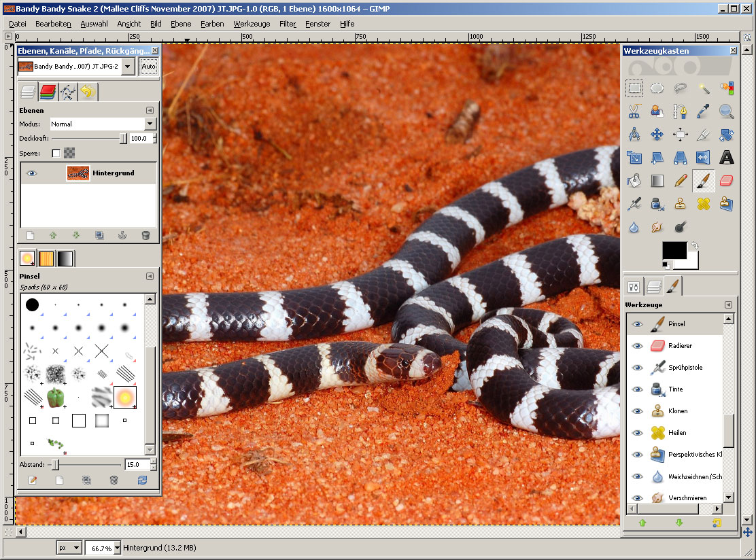Create a new layer

pyautogui.click(x=31, y=235)
